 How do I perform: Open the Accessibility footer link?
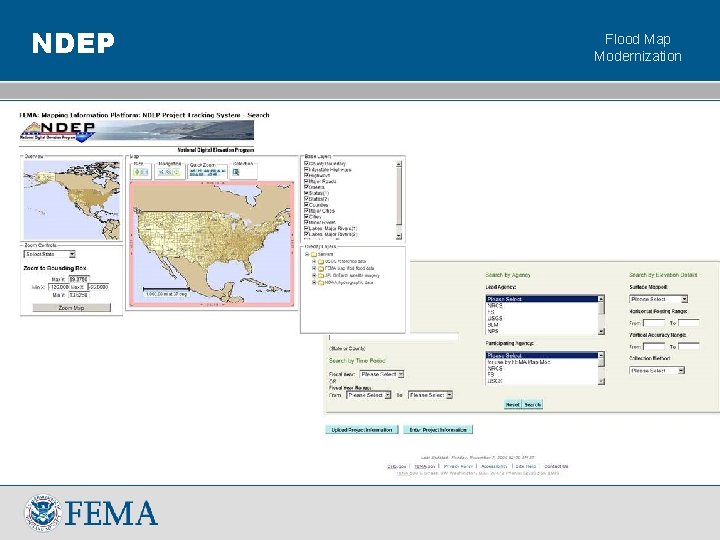[494, 467]
